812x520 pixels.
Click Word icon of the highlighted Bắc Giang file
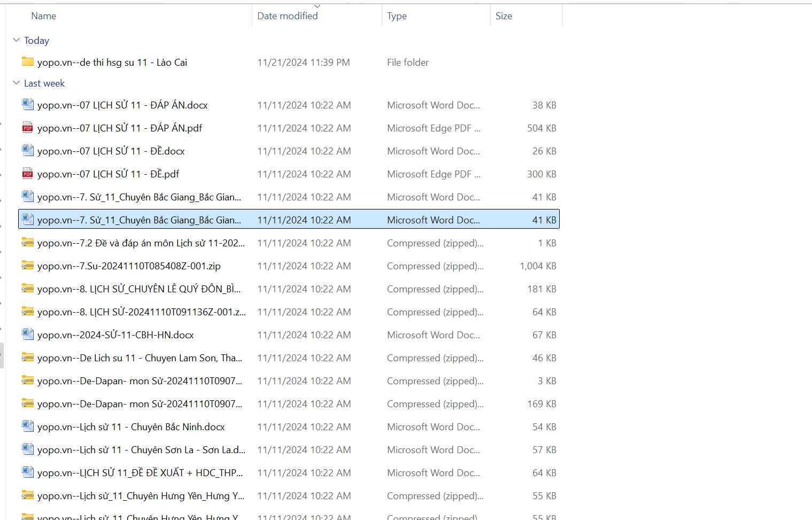pos(28,220)
